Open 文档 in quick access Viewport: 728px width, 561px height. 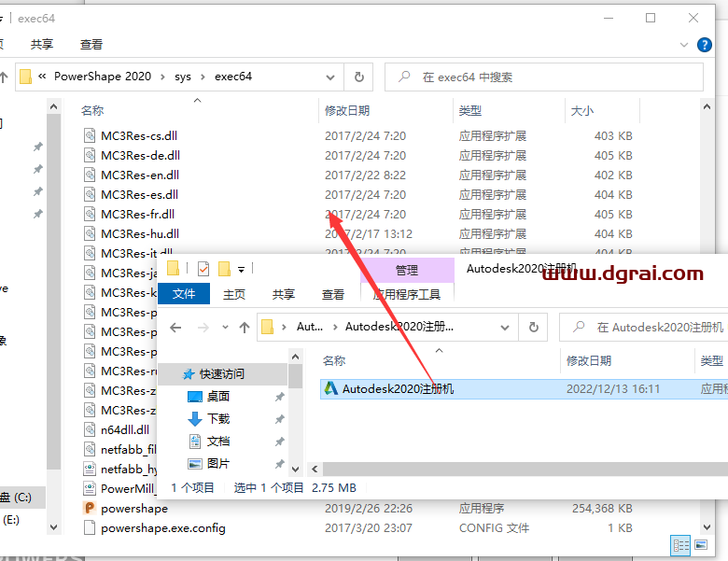tap(217, 441)
